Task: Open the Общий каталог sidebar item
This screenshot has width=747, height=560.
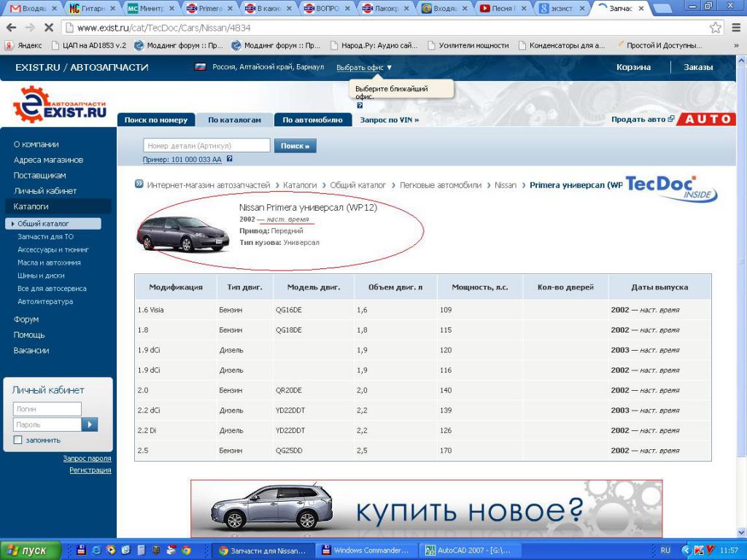Action: [x=53, y=223]
